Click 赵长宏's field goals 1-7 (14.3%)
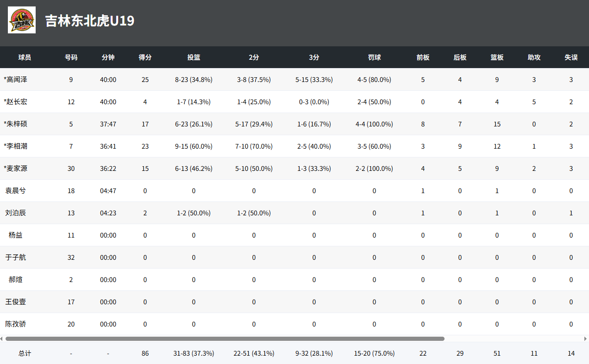This screenshot has width=589, height=364. 194,102
